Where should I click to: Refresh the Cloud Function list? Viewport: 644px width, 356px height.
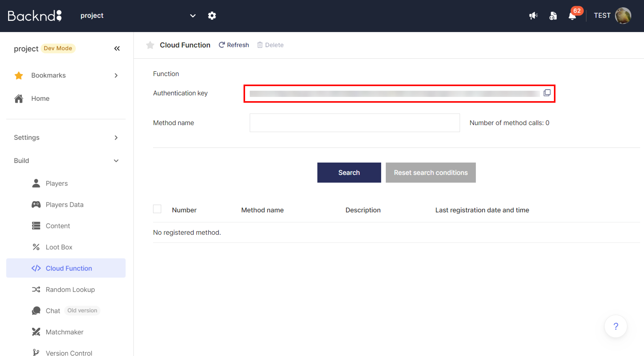point(234,45)
